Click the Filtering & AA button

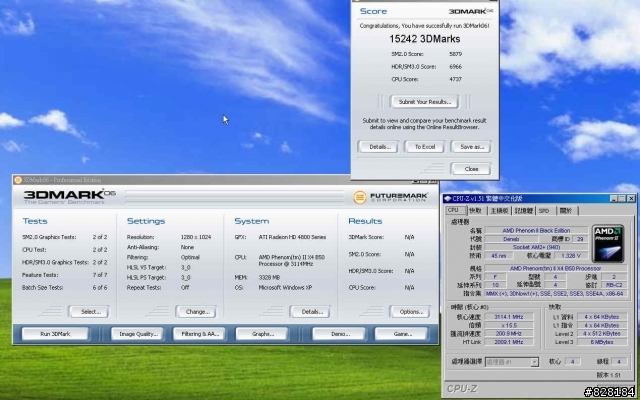[200, 333]
